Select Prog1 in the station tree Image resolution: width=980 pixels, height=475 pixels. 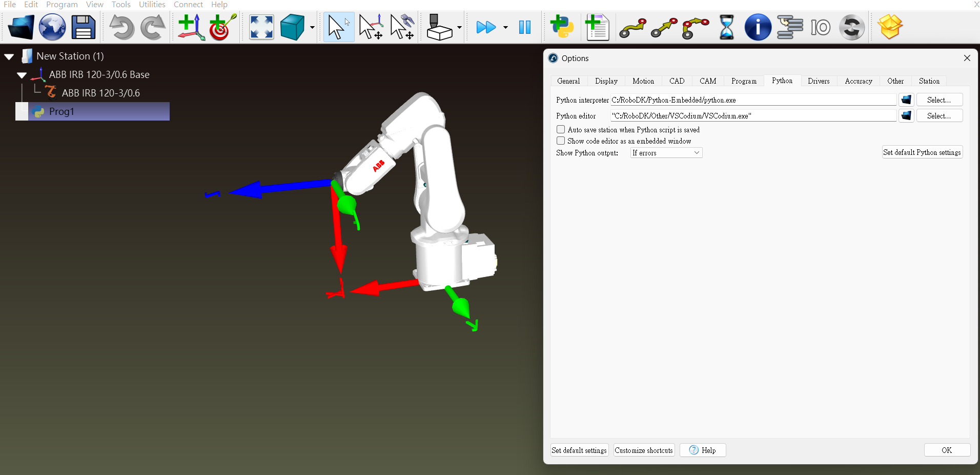coord(62,111)
